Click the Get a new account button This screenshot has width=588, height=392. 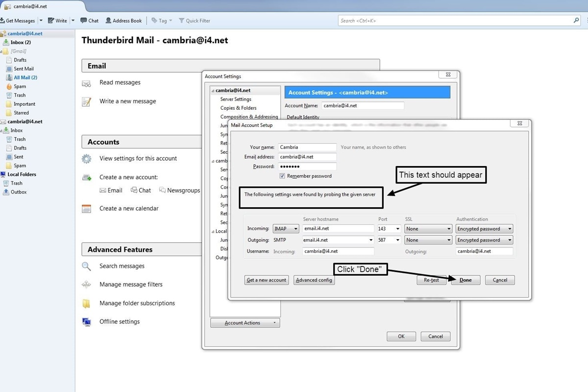(266, 280)
